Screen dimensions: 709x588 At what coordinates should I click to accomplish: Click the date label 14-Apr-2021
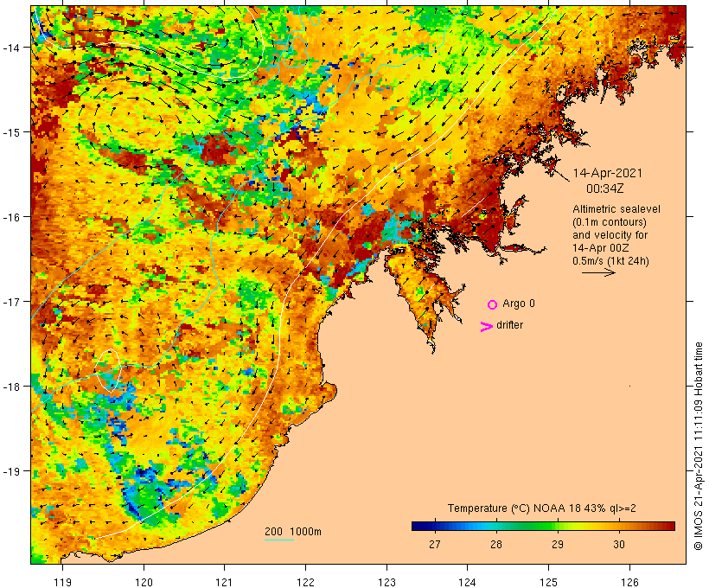pos(607,173)
